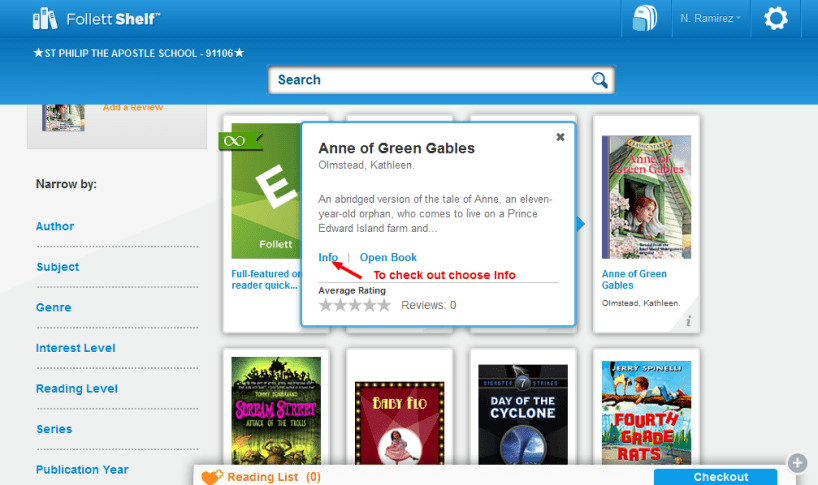Narrow results by Author
The height and width of the screenshot is (485, 818).
55,226
